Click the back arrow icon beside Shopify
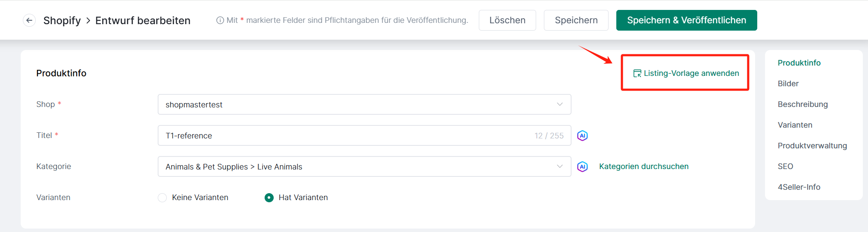868x232 pixels. pos(29,20)
